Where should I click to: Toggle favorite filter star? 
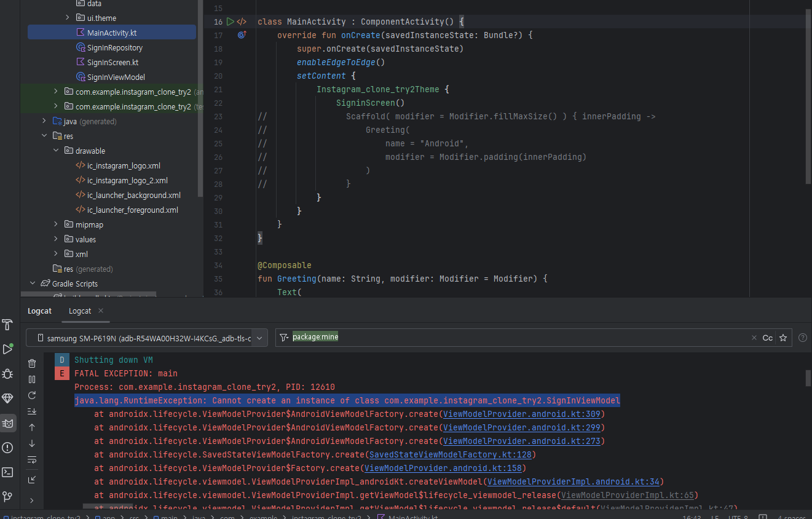click(782, 338)
